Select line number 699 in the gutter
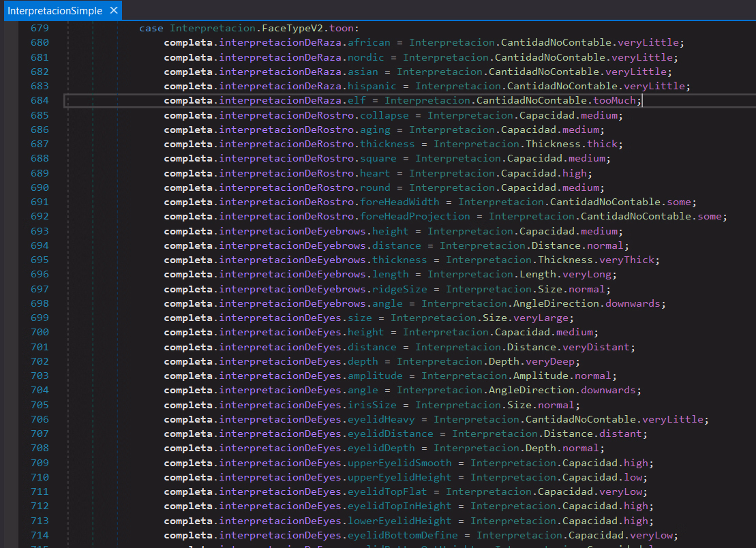Viewport: 756px width, 548px height. 40,318
